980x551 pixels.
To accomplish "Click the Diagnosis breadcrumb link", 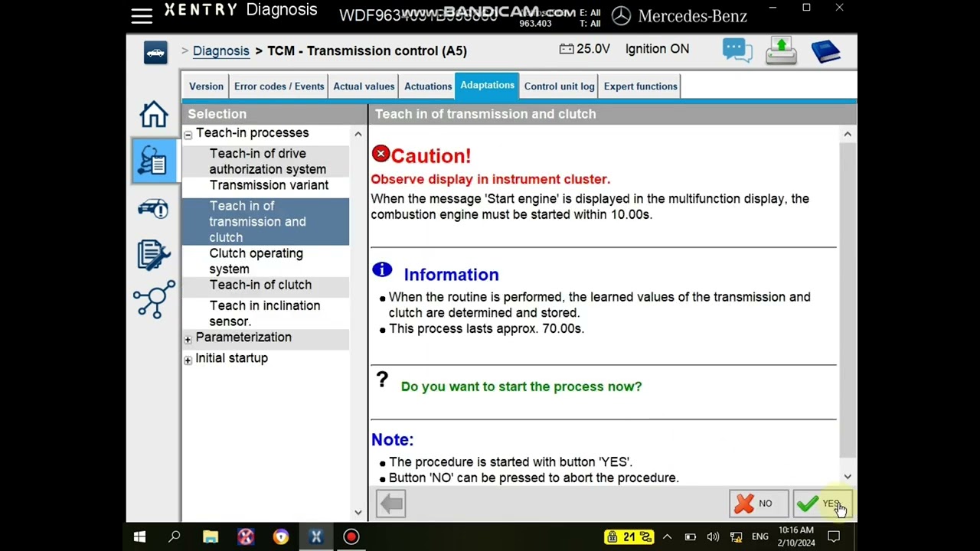I will 221,51.
